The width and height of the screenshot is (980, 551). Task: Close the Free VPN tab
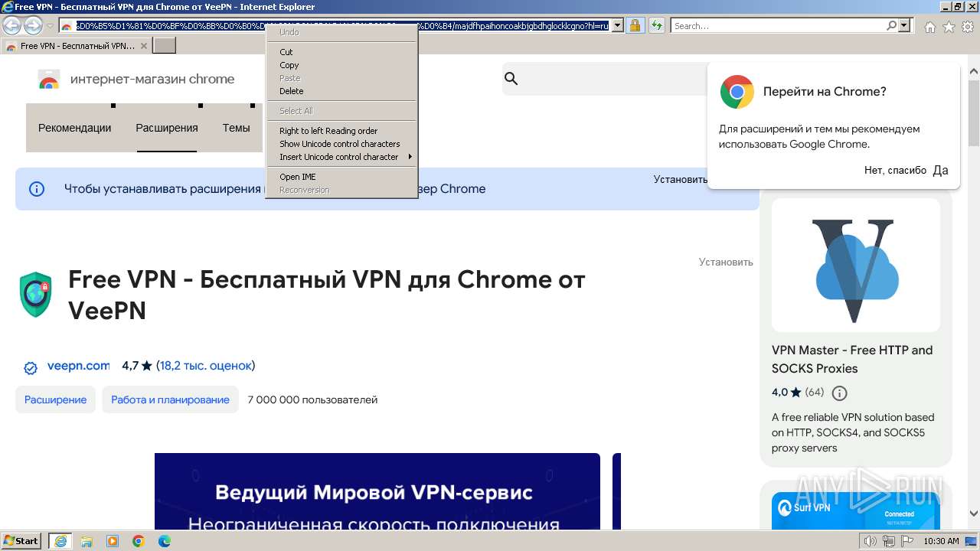point(143,46)
